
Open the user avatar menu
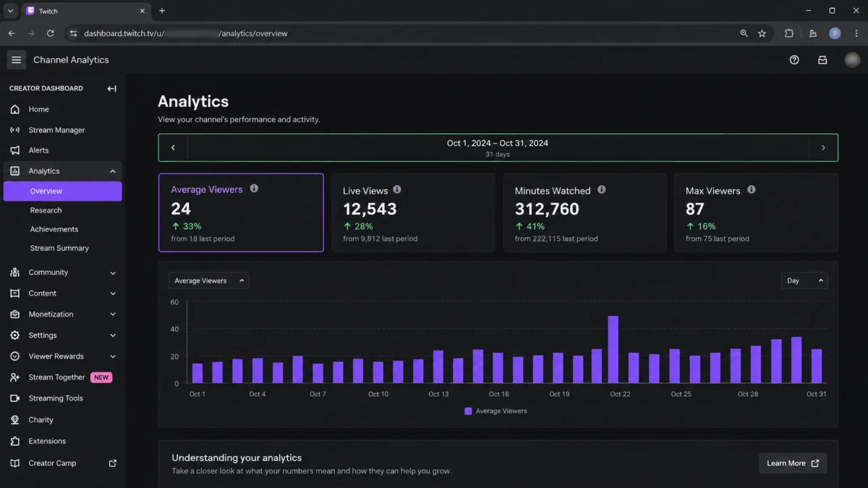tap(852, 60)
